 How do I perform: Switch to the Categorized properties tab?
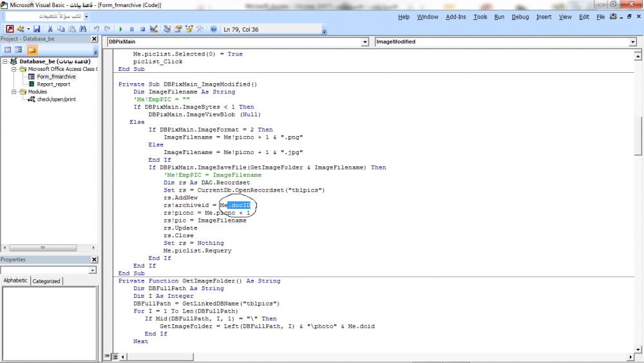(46, 281)
